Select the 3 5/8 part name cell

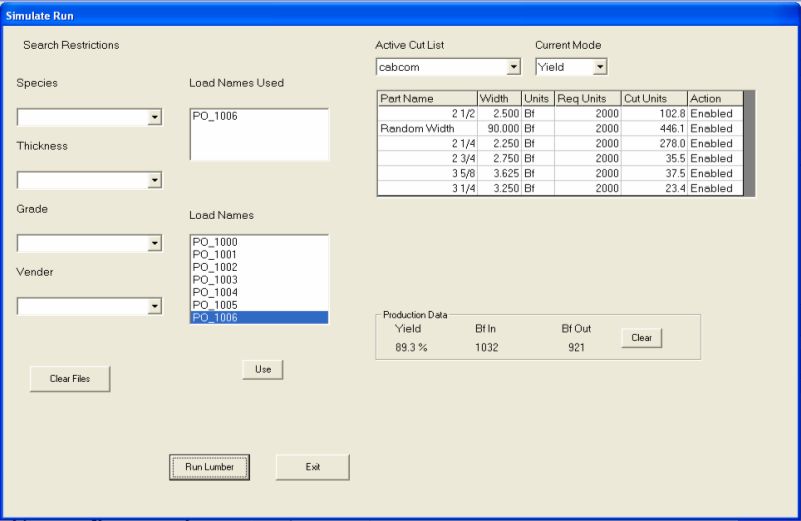coord(427,173)
